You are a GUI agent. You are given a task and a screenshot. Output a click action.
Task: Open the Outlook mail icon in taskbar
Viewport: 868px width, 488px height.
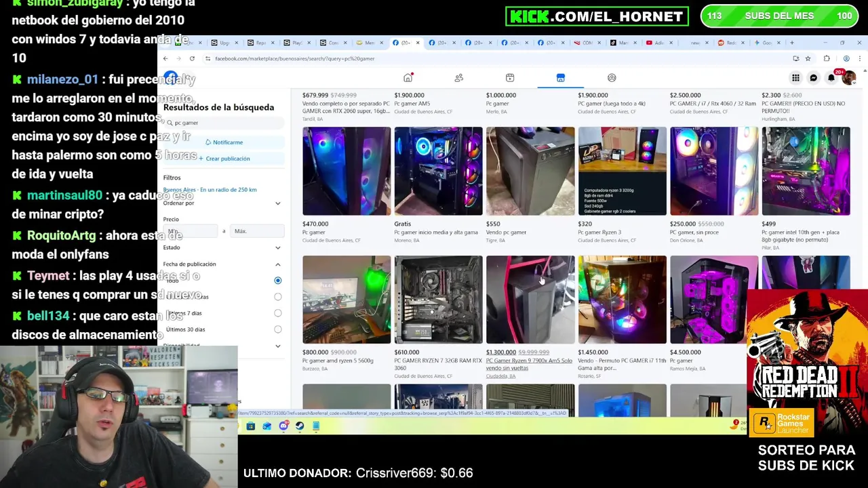267,426
